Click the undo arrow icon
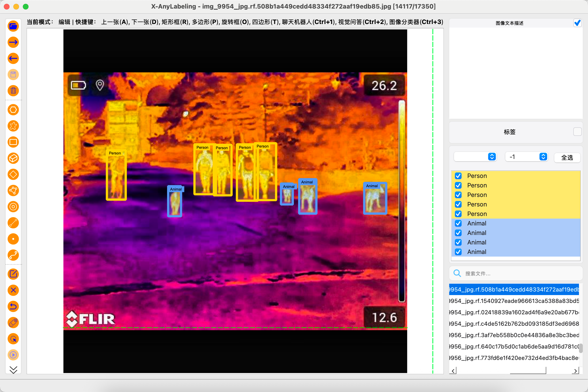Screen dimensions: 588x392 click(x=13, y=306)
